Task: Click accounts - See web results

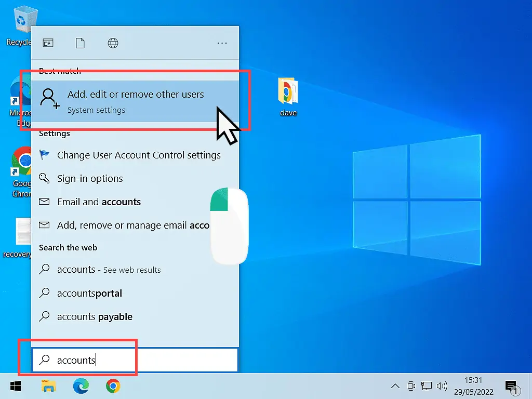Action: pyautogui.click(x=109, y=270)
